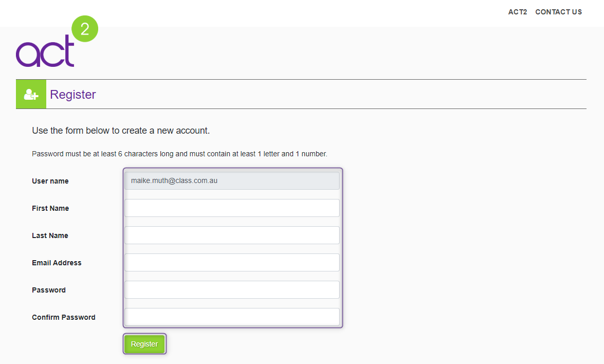This screenshot has height=364, width=604.
Task: Click into the First Name field
Action: tap(232, 208)
